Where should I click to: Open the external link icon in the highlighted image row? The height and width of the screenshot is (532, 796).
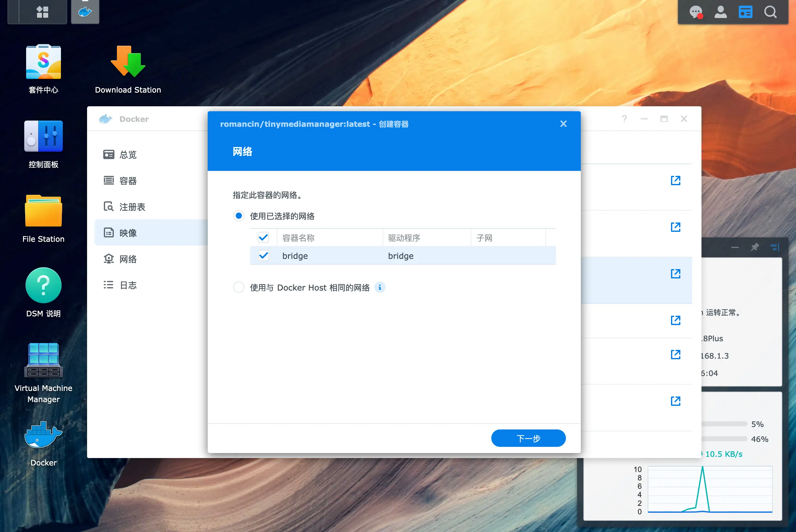(675, 274)
